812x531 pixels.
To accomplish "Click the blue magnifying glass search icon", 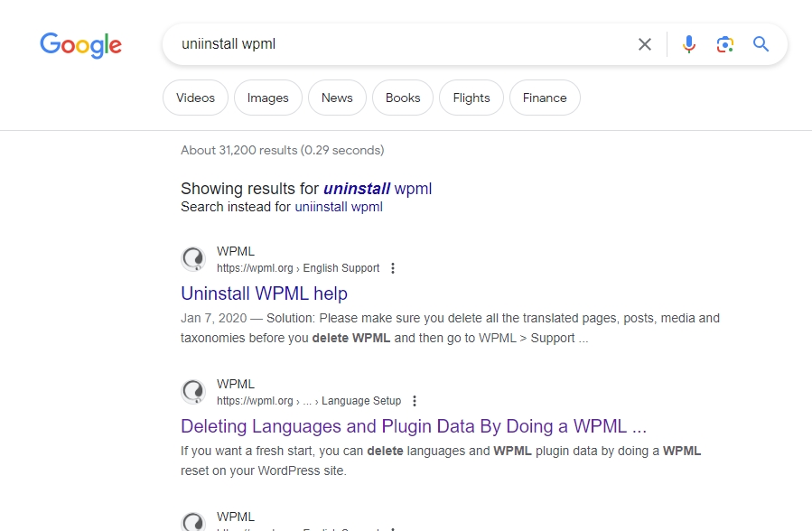I will [761, 44].
